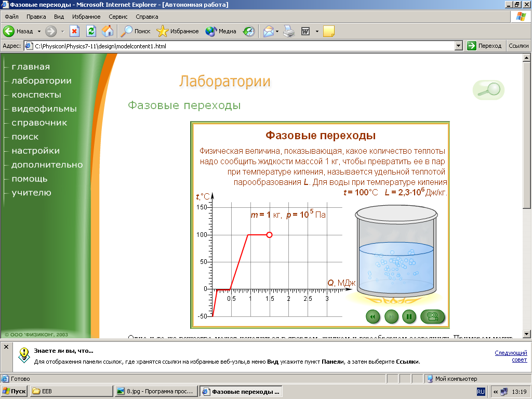Click the green magnifier search icon
Viewport: 532px width, 399px height.
pyautogui.click(x=488, y=90)
